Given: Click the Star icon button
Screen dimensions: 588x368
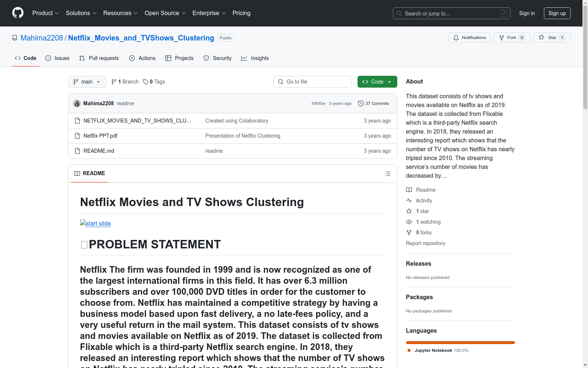Looking at the screenshot, I should 541,37.
